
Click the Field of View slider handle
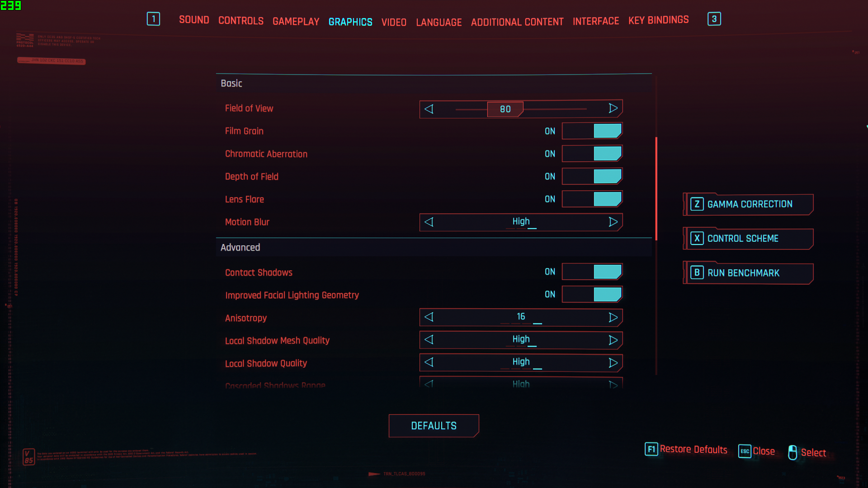click(505, 109)
